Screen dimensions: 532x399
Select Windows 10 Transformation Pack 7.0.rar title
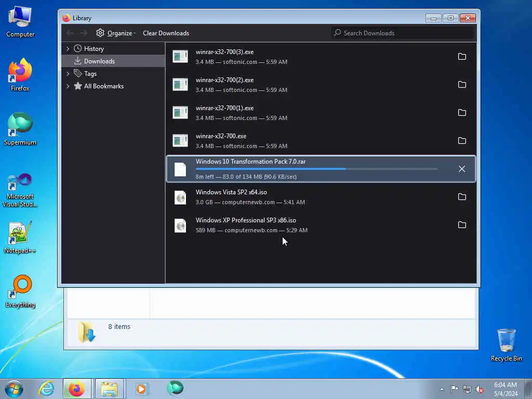coord(251,162)
